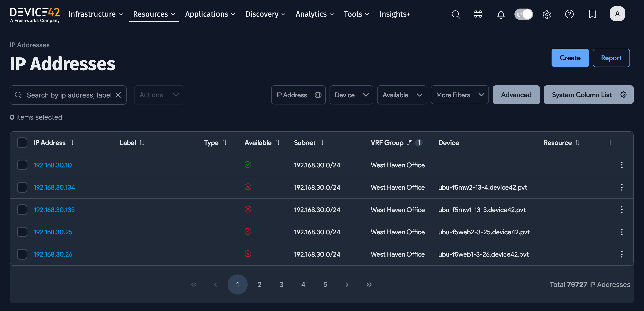The image size is (644, 311).
Task: Open Discovery menu
Action: pyautogui.click(x=265, y=14)
